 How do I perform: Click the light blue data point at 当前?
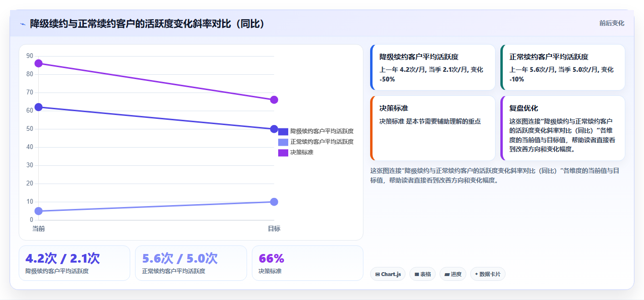pyautogui.click(x=39, y=211)
